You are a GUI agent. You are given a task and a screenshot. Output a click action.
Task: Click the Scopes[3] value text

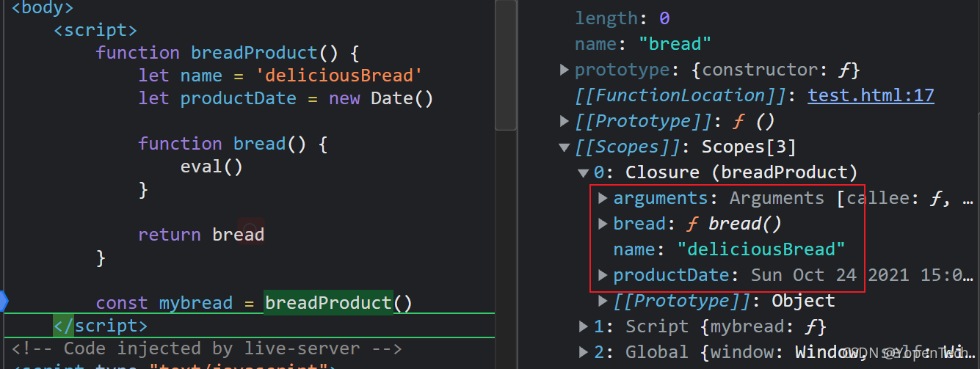tap(749, 147)
